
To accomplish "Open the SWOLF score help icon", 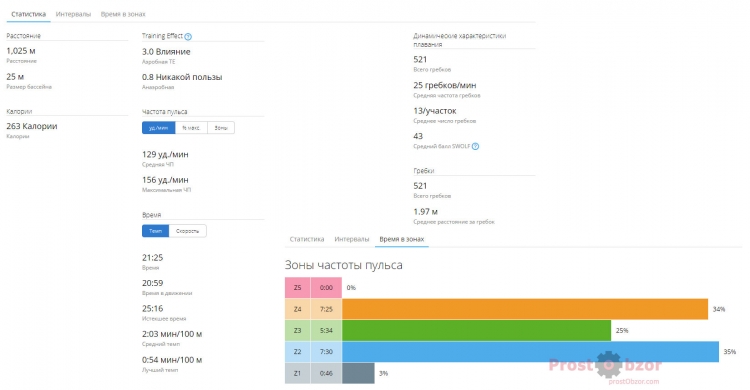I will (x=475, y=146).
